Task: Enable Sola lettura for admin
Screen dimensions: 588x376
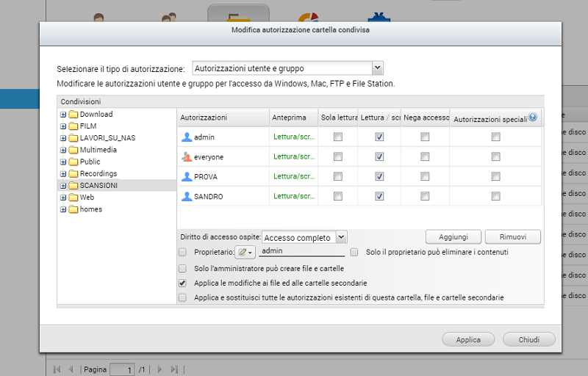Action: click(x=338, y=137)
